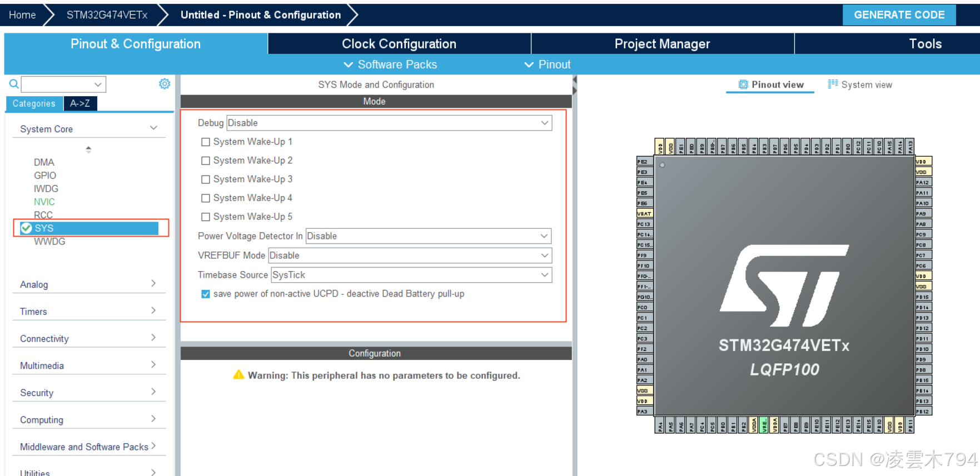Open the Debug dropdown

(x=389, y=123)
